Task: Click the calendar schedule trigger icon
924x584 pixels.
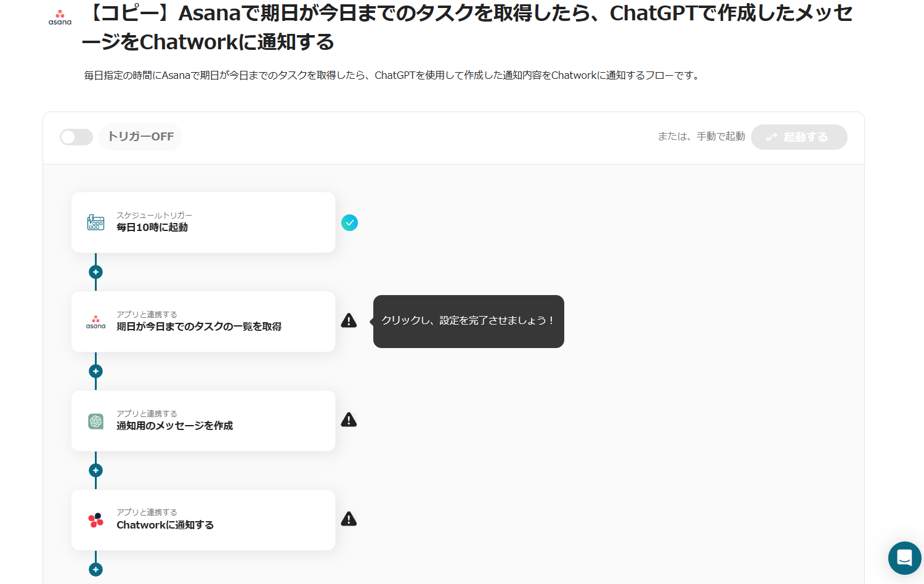Action: pos(95,222)
